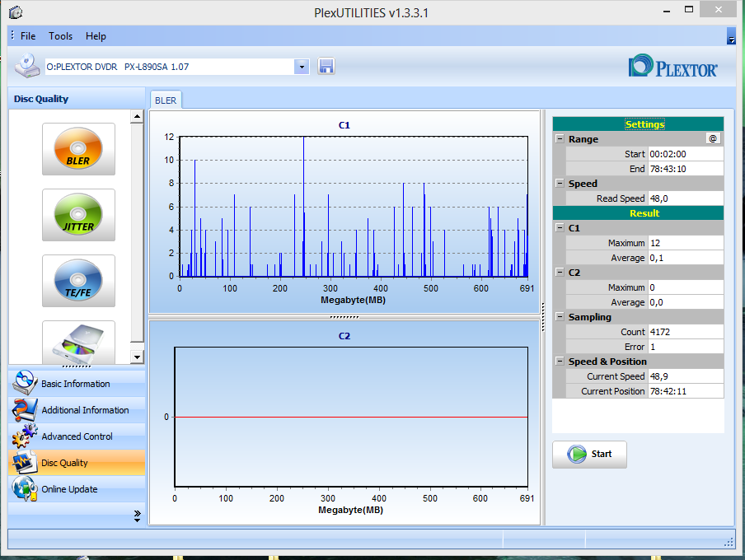Click the splitter grip beside Settings panel

[x=542, y=317]
